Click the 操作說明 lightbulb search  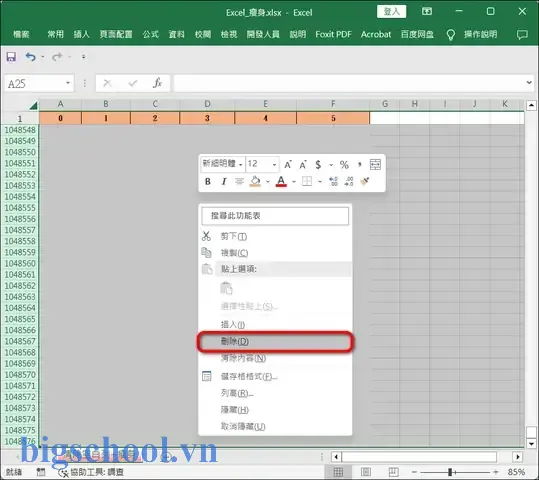click(471, 34)
